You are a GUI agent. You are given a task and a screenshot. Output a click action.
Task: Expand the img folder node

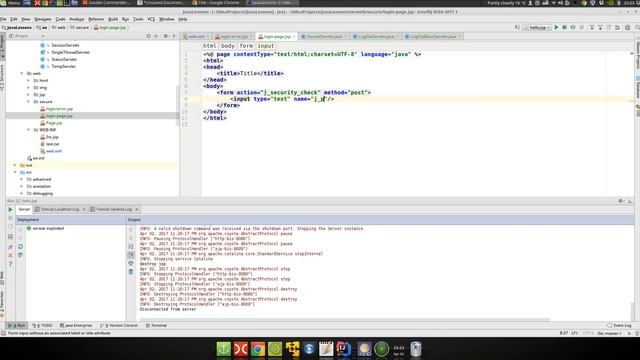[28, 87]
